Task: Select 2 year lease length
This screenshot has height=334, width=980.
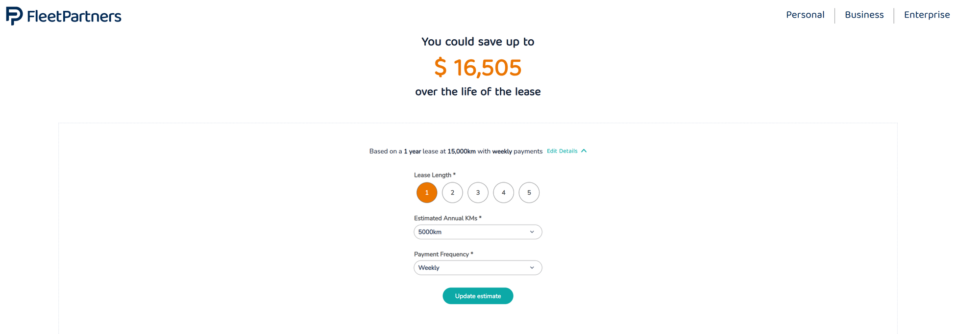Action: pos(452,193)
